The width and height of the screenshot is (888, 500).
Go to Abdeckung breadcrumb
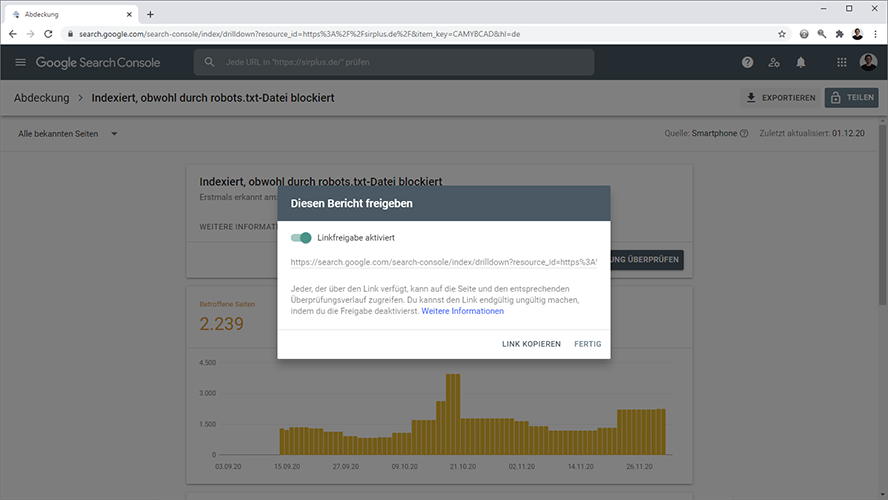(x=41, y=98)
